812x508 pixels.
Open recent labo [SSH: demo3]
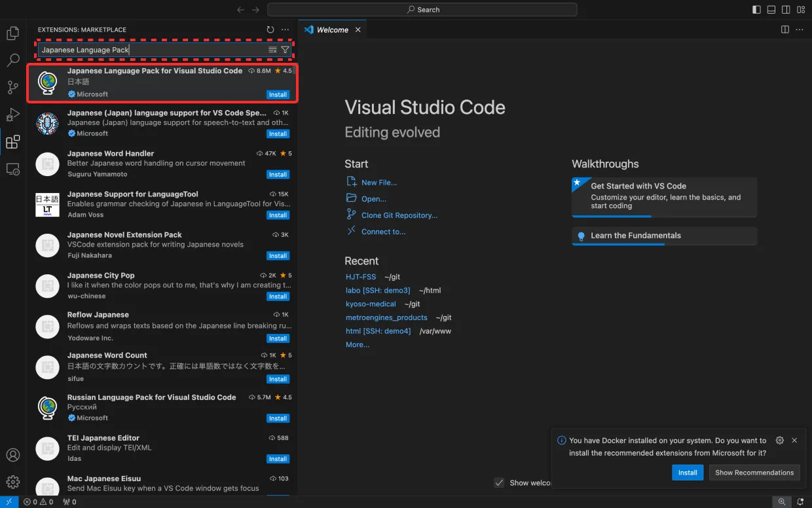[378, 290]
